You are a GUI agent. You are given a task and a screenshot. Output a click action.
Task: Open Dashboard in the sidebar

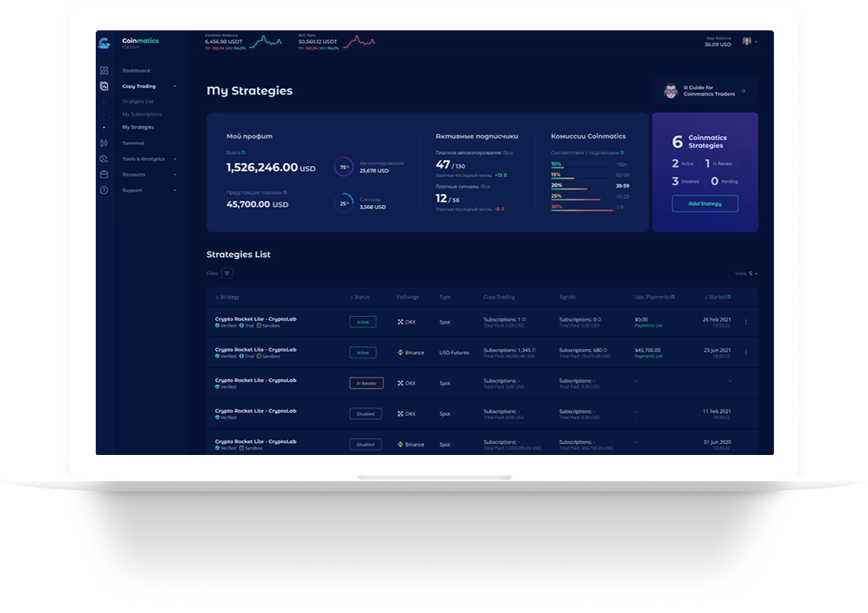(x=136, y=70)
